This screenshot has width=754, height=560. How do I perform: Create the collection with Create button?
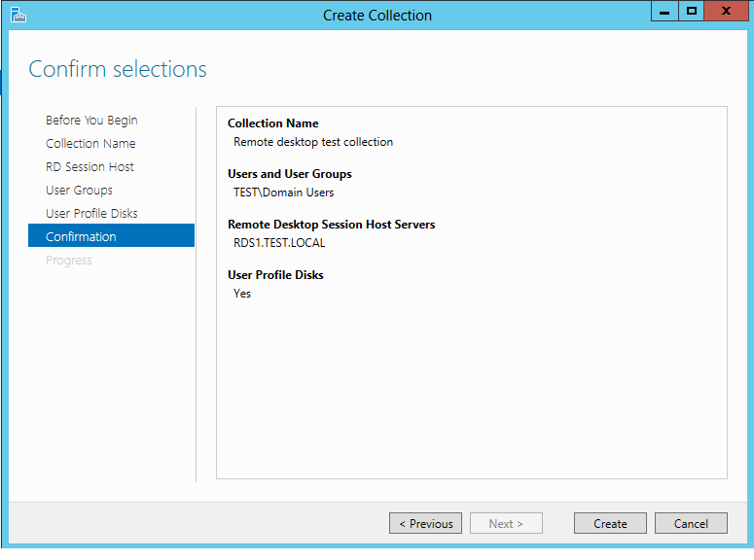pyautogui.click(x=610, y=523)
